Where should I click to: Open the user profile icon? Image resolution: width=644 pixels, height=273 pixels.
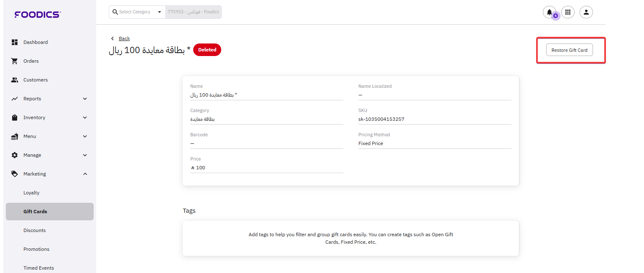(x=586, y=12)
